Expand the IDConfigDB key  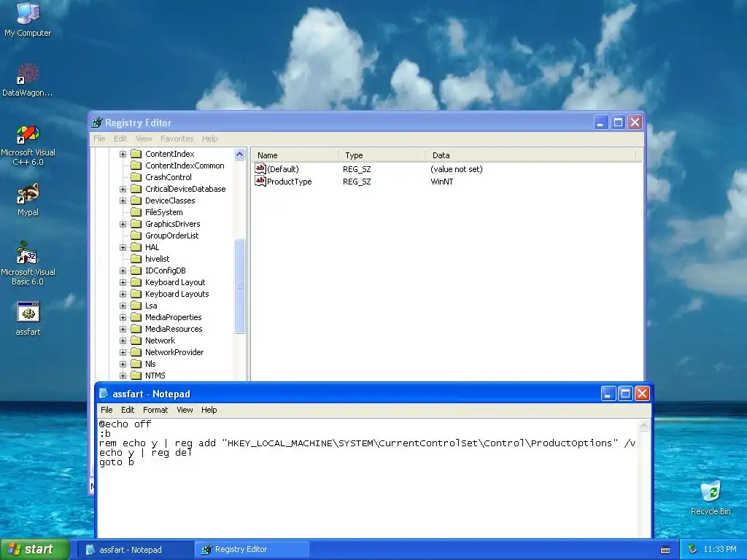coord(123,271)
